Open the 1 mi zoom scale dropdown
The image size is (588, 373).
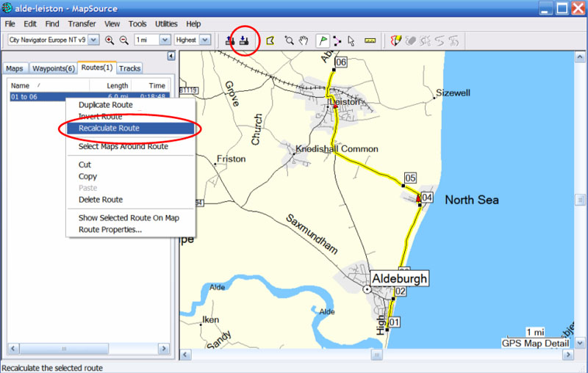coord(165,40)
